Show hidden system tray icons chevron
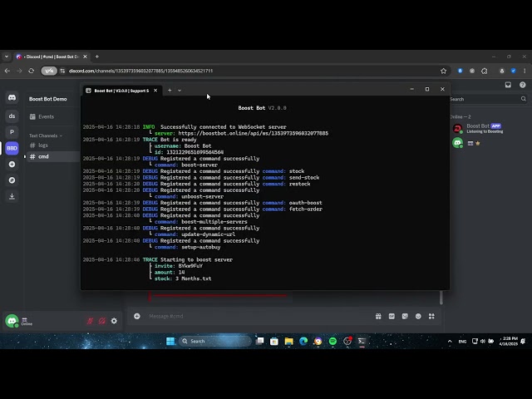The image size is (532, 399). pos(450,342)
